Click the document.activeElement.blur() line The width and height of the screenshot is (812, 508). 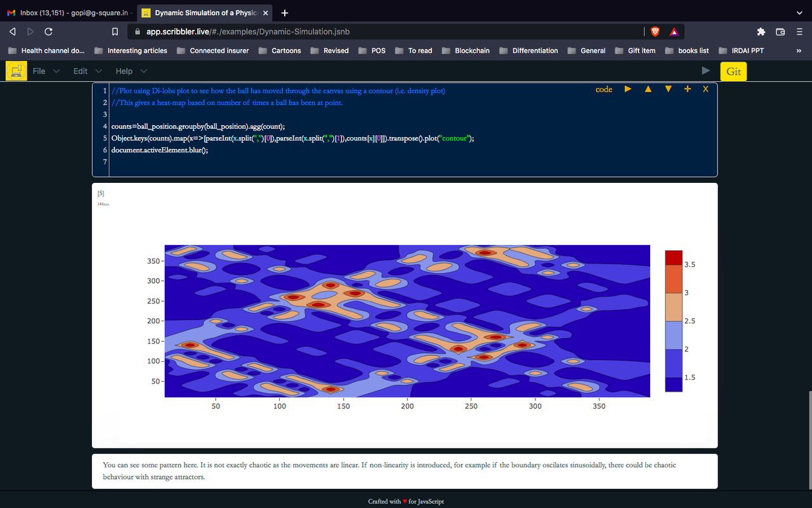159,150
